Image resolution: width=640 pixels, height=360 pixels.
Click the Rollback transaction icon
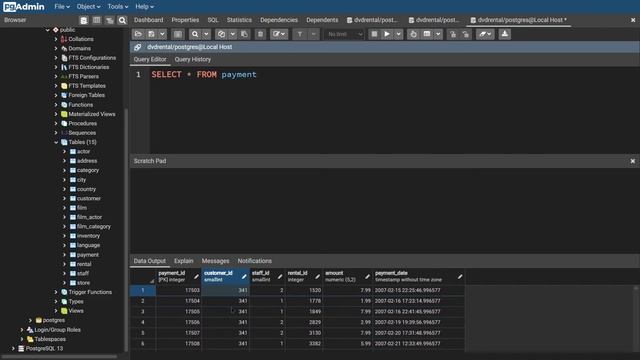tap(465, 34)
